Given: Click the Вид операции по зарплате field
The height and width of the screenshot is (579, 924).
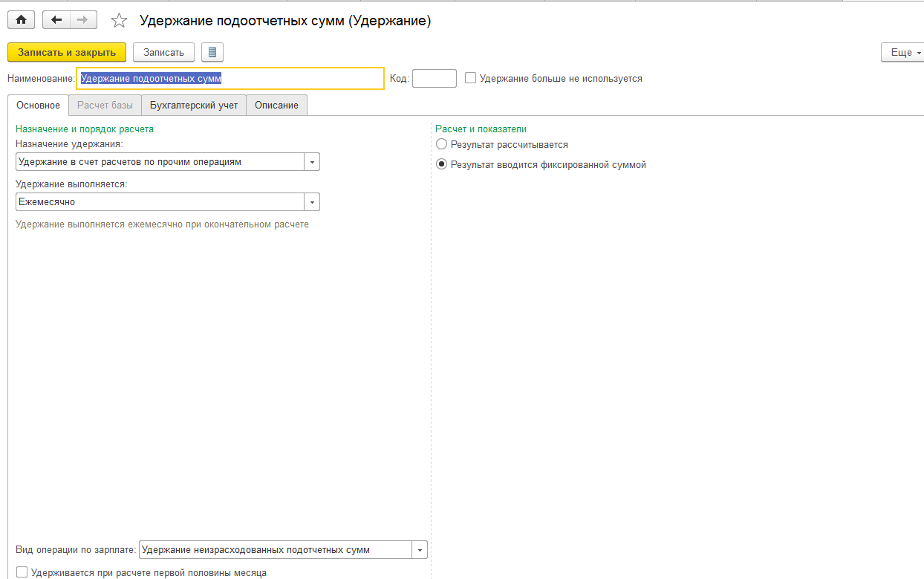Looking at the screenshot, I should tap(276, 550).
